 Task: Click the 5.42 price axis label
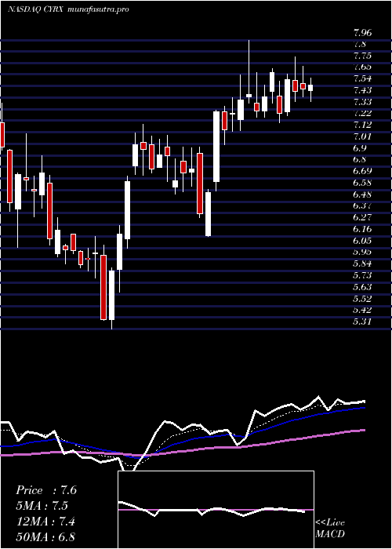pyautogui.click(x=362, y=310)
